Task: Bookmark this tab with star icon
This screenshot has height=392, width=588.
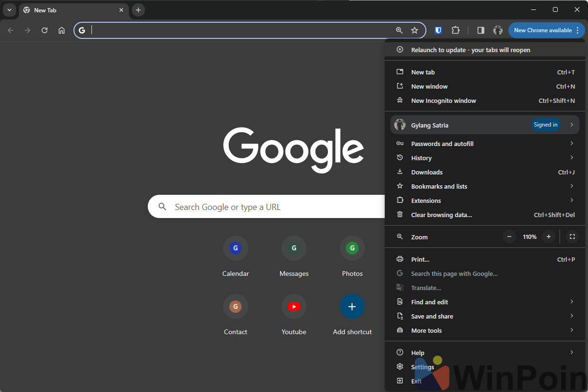Action: click(415, 30)
